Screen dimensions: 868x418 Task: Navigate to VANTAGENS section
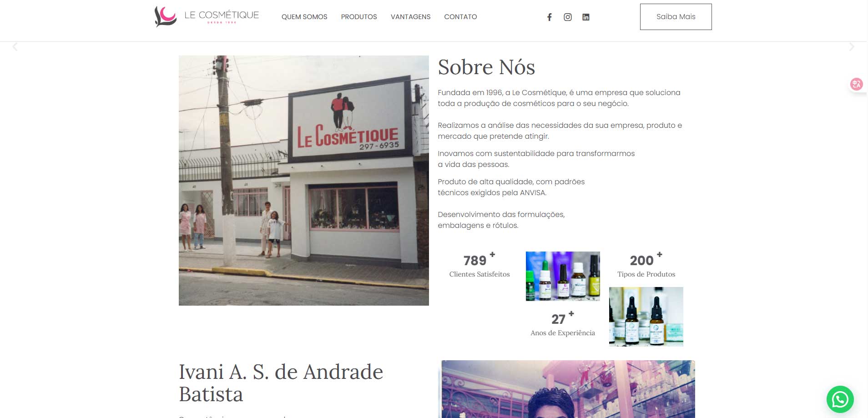pos(410,17)
